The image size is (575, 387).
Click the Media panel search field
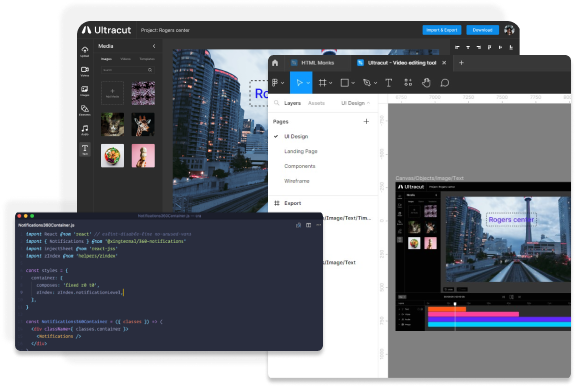pos(128,70)
